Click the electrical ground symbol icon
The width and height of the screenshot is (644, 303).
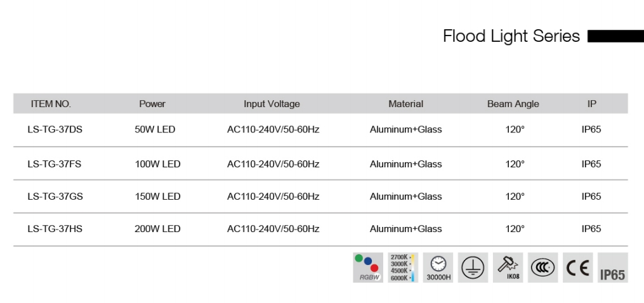[x=473, y=268]
